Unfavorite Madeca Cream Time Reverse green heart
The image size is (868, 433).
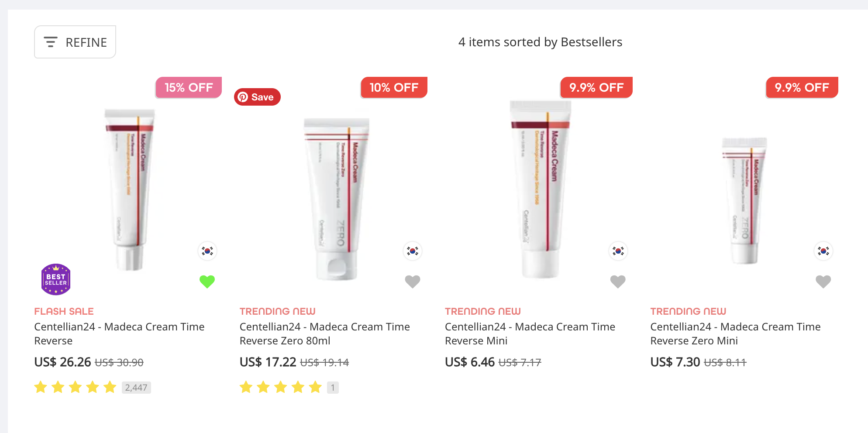207,282
